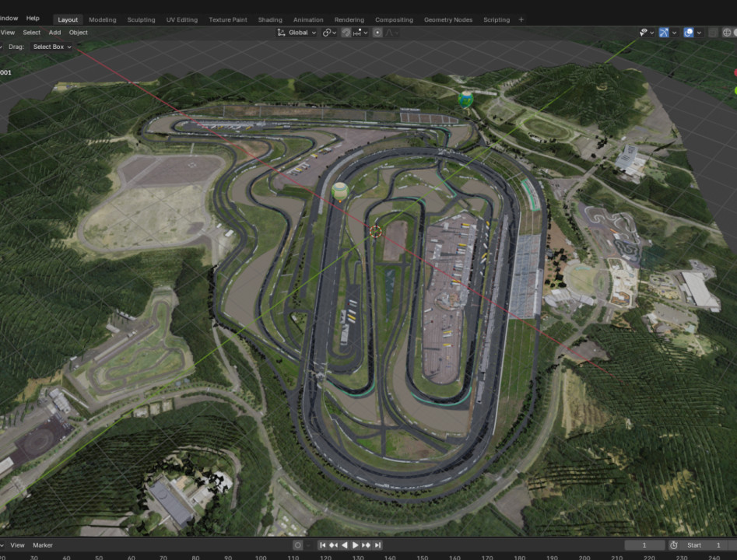Play the animation forward

point(356,545)
